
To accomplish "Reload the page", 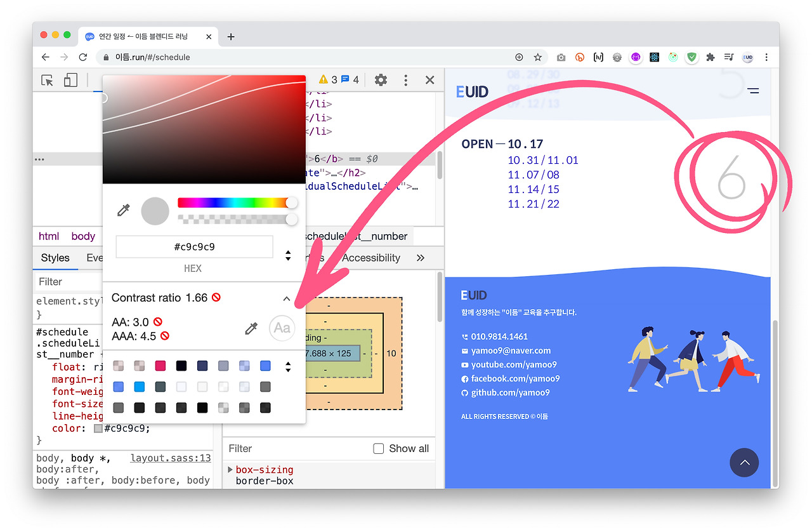I will pyautogui.click(x=82, y=57).
